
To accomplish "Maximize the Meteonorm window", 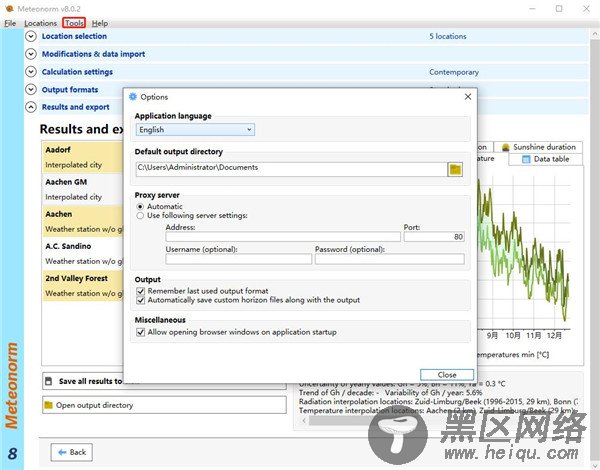I will click(x=559, y=8).
